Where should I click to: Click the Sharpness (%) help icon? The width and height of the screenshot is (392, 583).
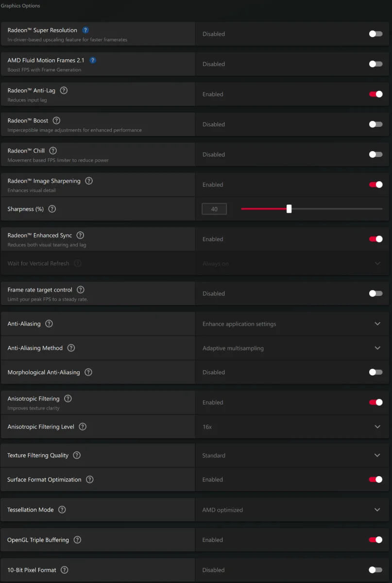52,209
